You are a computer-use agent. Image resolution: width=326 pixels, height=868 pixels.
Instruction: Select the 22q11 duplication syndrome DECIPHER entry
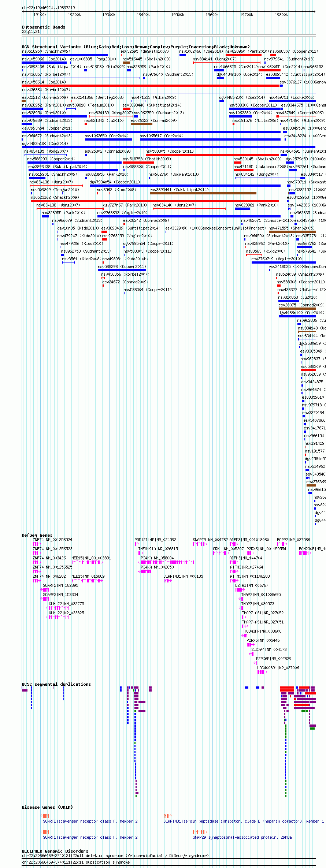point(168,865)
